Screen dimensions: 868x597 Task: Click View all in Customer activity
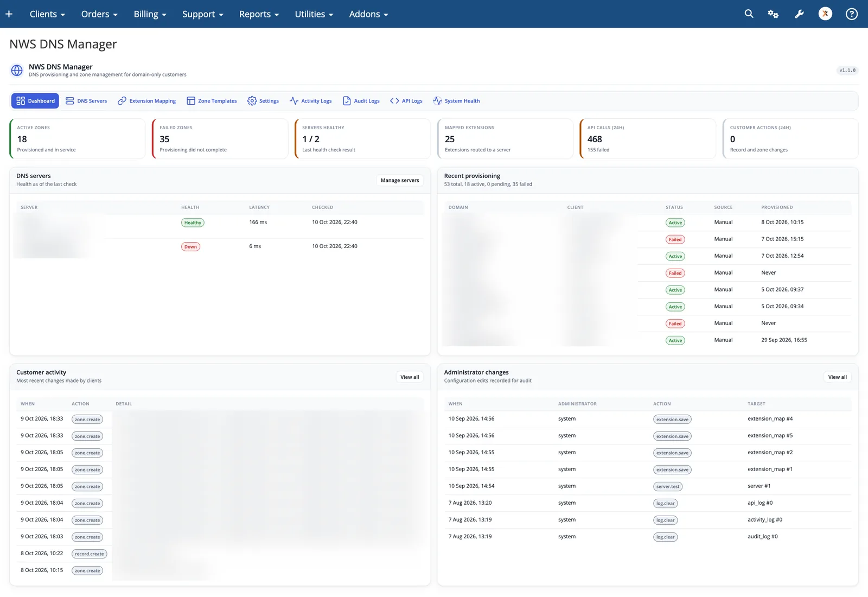pyautogui.click(x=410, y=377)
